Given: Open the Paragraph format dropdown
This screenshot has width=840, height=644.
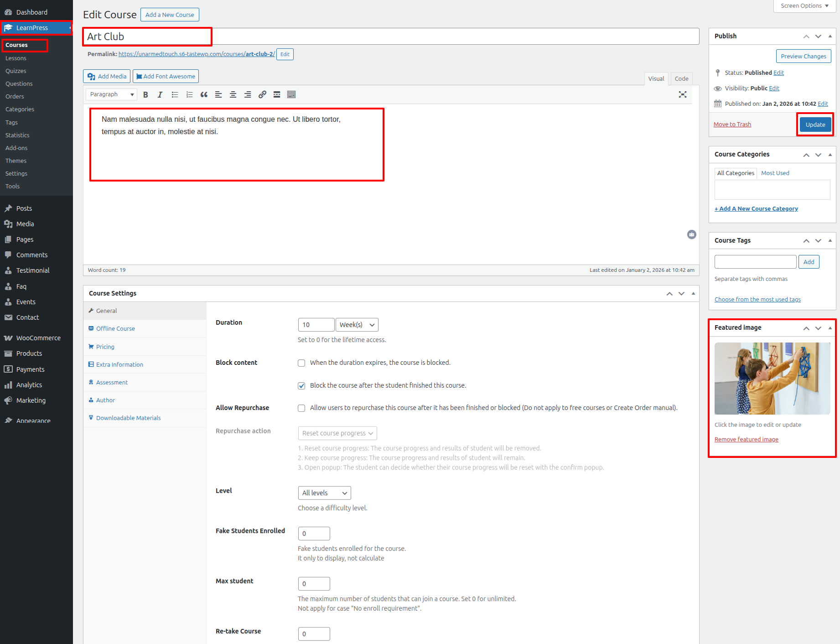Looking at the screenshot, I should tap(111, 94).
